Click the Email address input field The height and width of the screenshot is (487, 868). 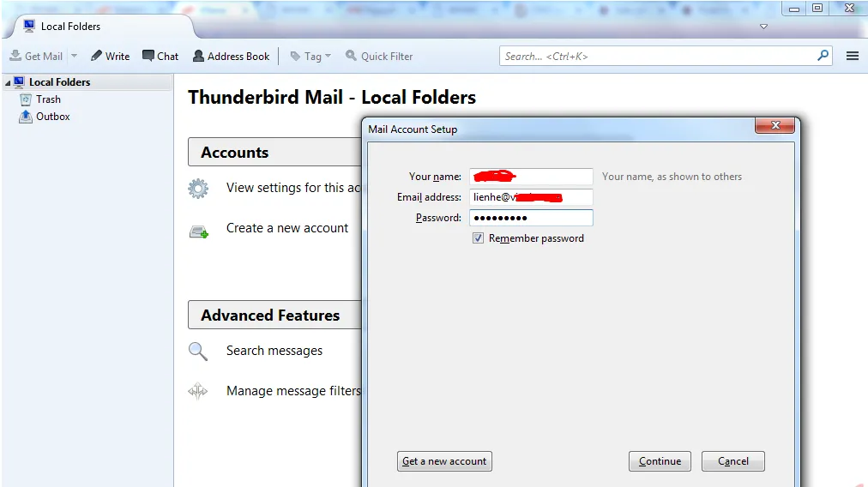tap(531, 197)
